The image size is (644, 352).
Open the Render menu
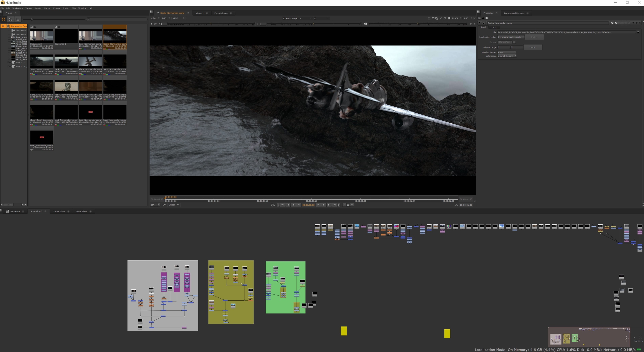pyautogui.click(x=38, y=8)
